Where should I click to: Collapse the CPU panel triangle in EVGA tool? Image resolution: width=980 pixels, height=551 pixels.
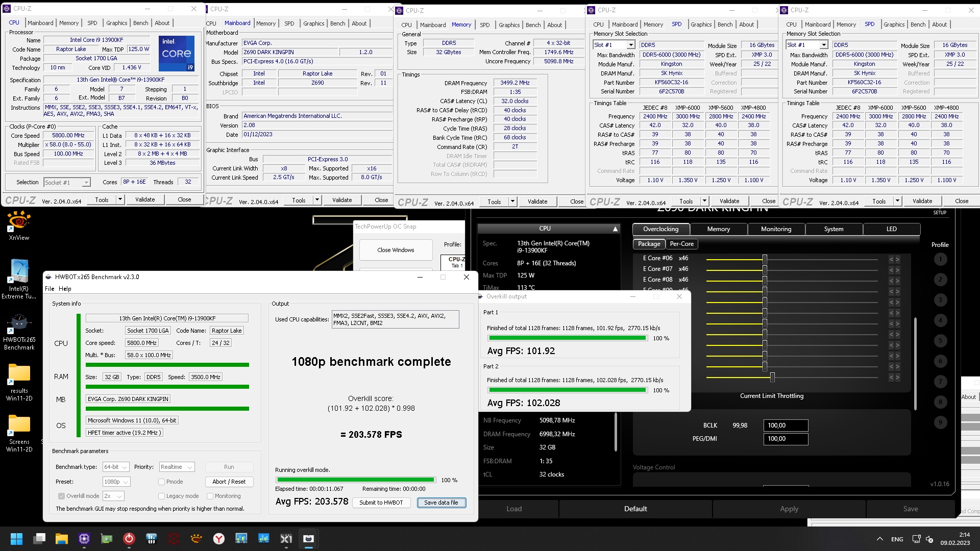tap(615, 229)
